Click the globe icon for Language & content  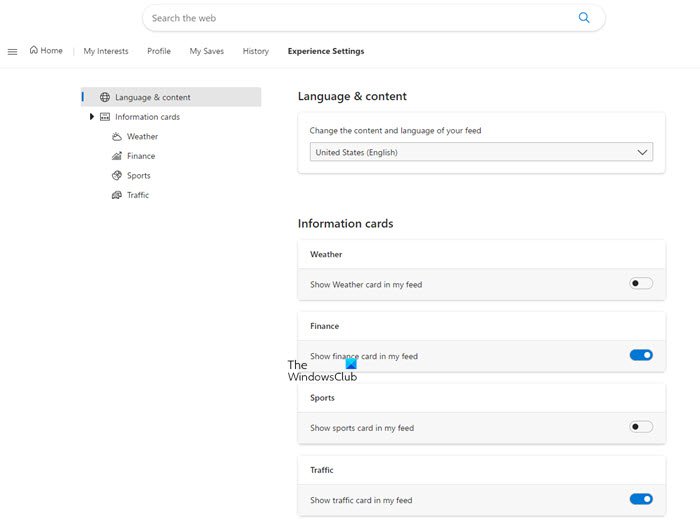coord(105,97)
